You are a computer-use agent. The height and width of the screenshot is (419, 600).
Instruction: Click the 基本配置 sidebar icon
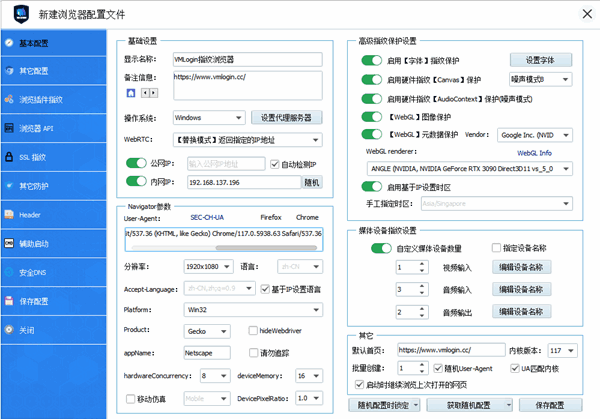pyautogui.click(x=9, y=44)
